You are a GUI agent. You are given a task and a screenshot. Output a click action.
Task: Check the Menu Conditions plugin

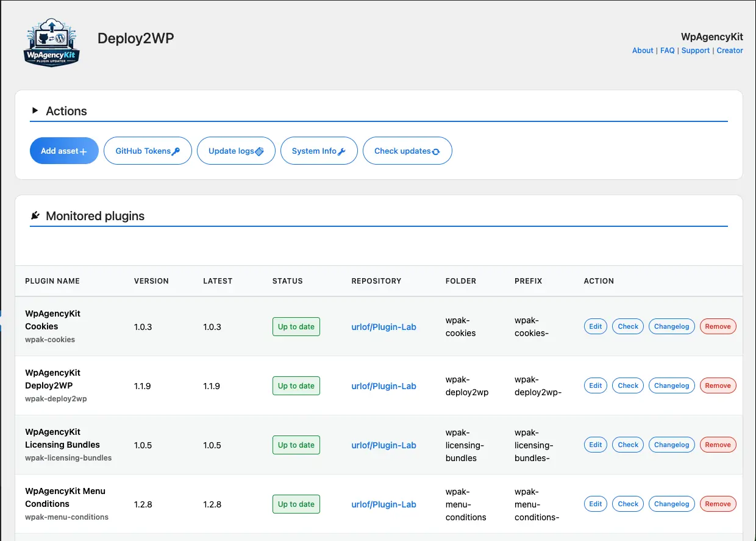pos(628,504)
